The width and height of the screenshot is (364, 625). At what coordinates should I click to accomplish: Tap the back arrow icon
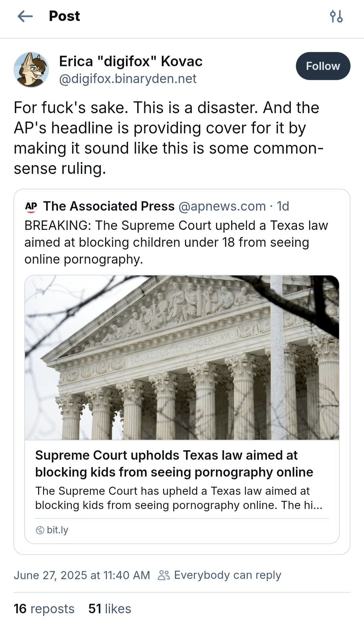[x=25, y=16]
